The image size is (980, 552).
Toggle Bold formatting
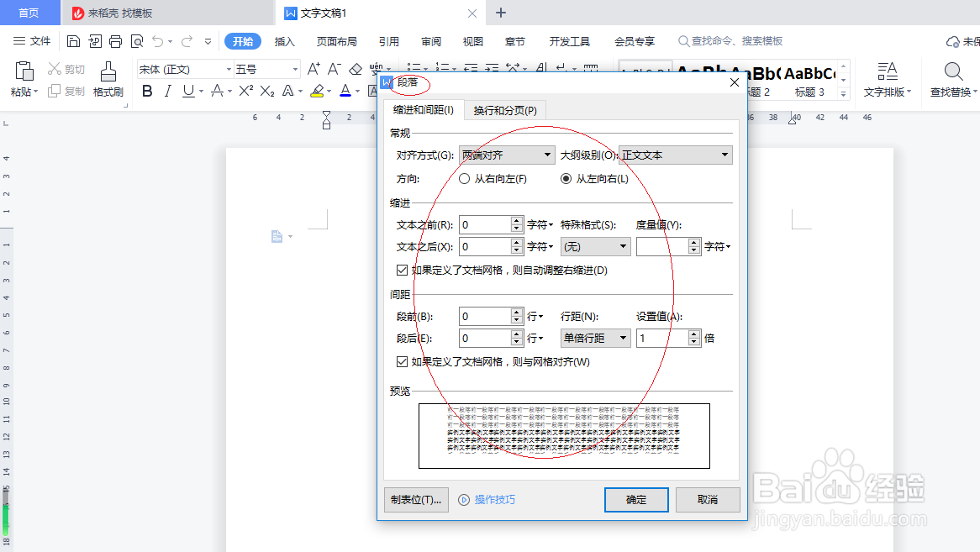click(x=147, y=89)
